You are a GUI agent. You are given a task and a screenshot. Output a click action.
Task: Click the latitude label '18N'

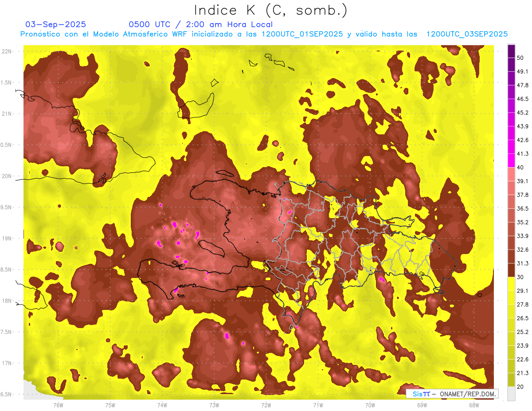tap(7, 301)
